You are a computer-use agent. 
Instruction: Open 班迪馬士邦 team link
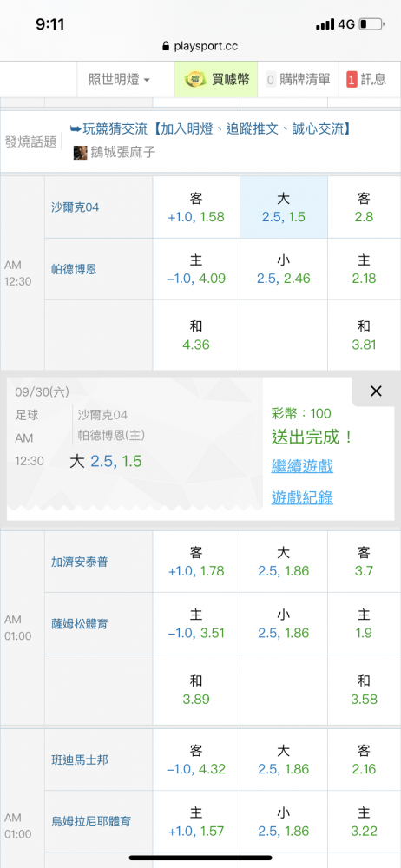coord(80,760)
